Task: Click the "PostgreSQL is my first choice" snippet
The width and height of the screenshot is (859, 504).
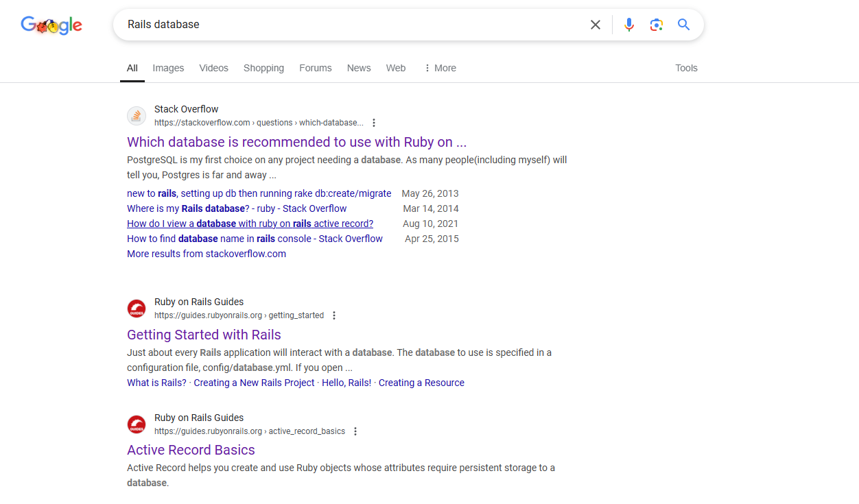Action: point(347,167)
